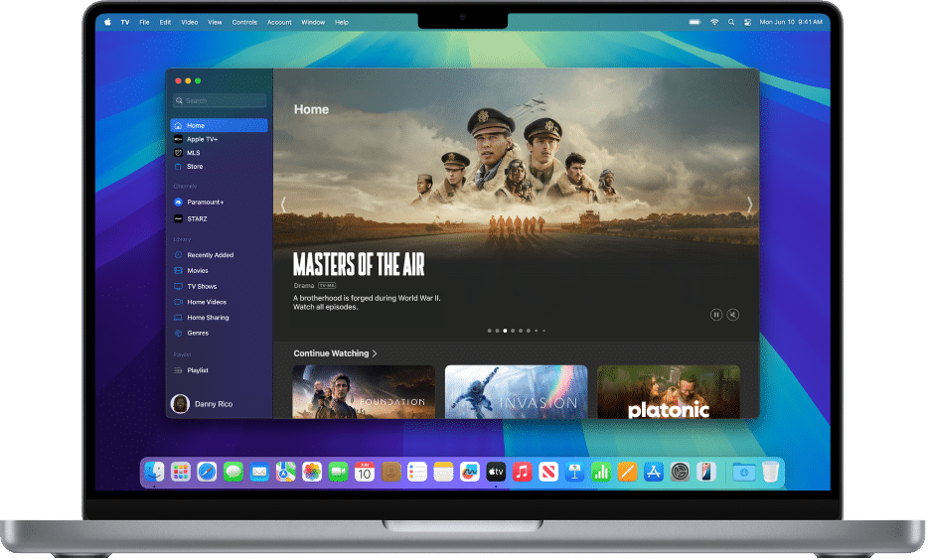928x560 pixels.
Task: Open Pages from the Dock
Action: [x=627, y=472]
